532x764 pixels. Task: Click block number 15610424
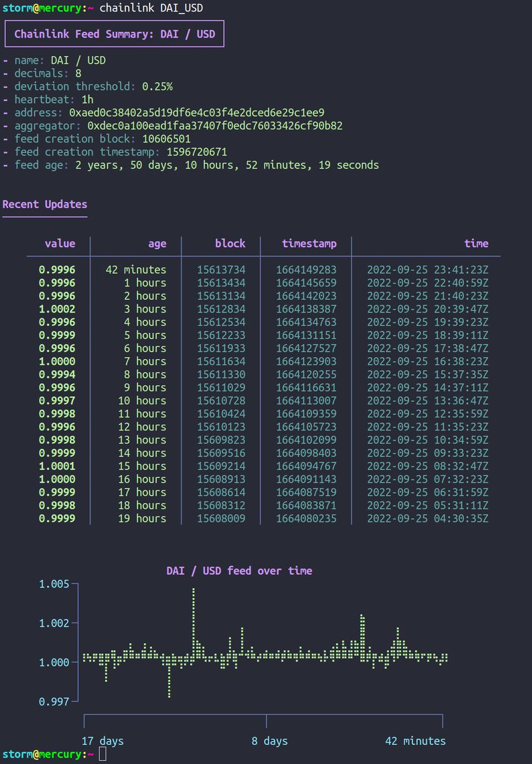coord(221,414)
